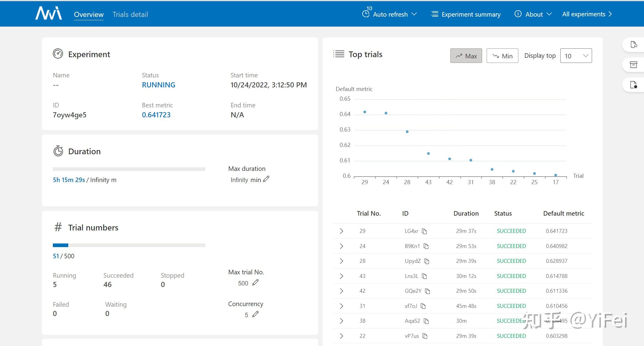Copy trial ID B9Kn1

pos(426,246)
